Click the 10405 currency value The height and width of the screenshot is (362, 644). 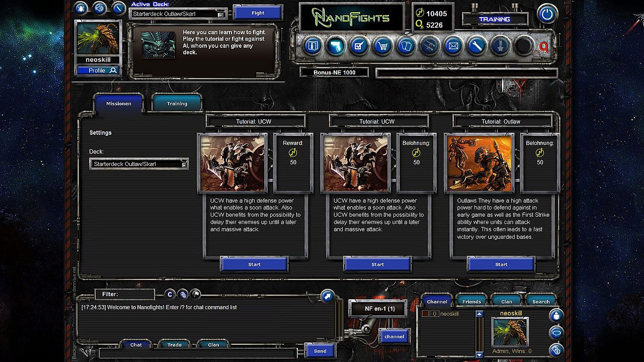437,14
